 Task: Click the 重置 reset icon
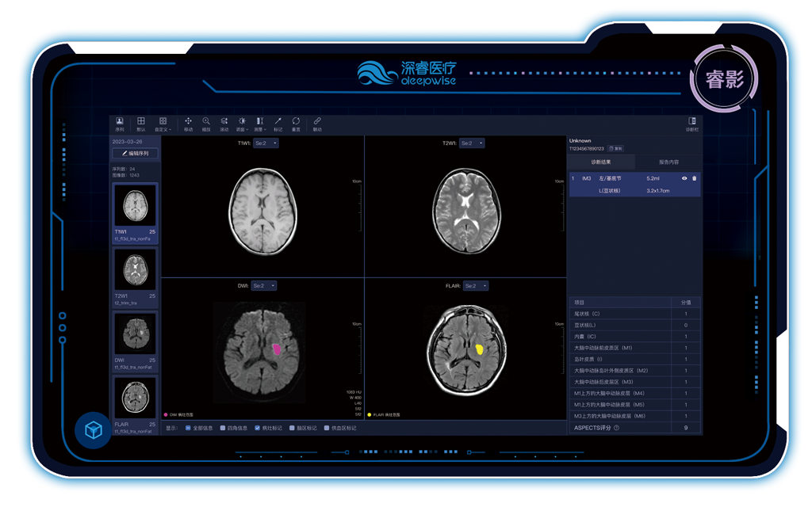[297, 124]
